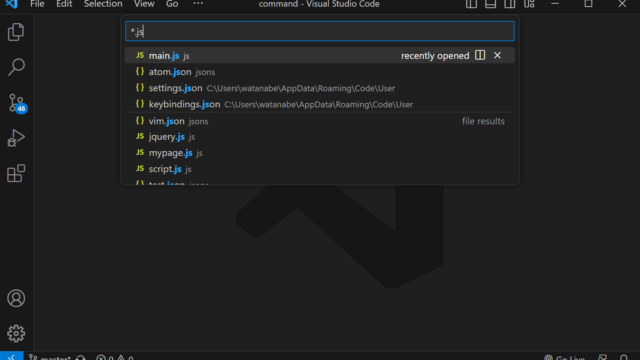The width and height of the screenshot is (640, 360).
Task: Select vim.json from file results
Action: (320, 121)
